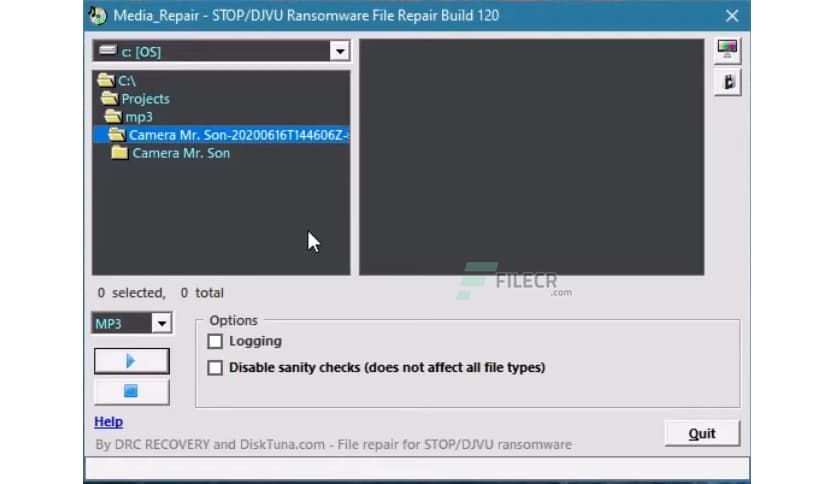Select the Projects folder
Screen dimensions: 836x484
(x=135, y=99)
